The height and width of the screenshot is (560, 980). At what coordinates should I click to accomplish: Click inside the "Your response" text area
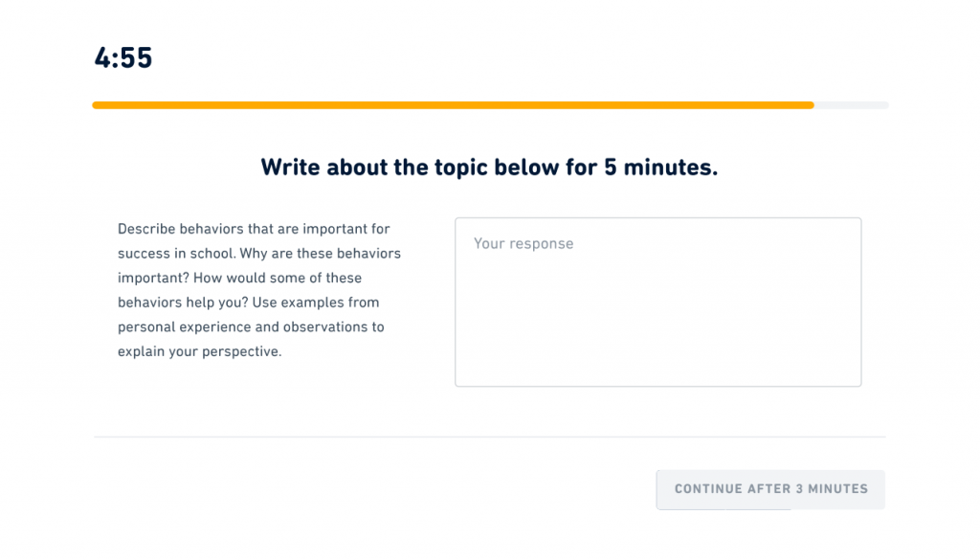[x=657, y=302]
